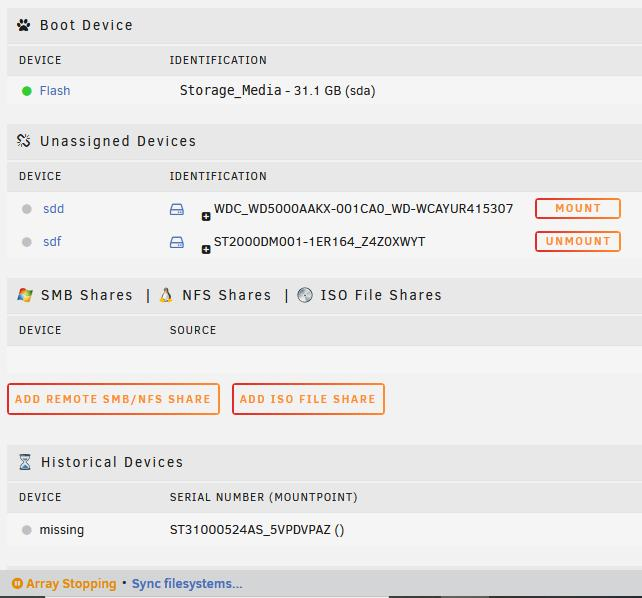Click the SOURCE column header
The height and width of the screenshot is (598, 642).
193,330
